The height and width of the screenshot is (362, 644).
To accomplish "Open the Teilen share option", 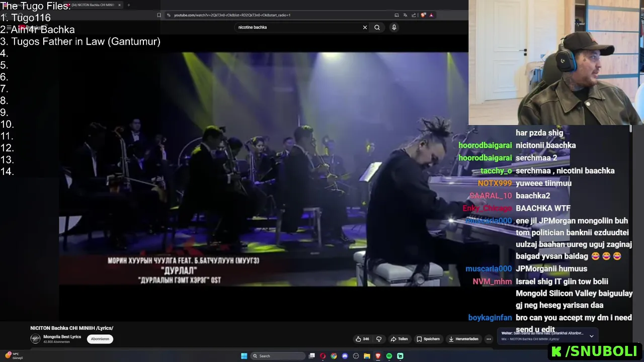I will click(399, 339).
